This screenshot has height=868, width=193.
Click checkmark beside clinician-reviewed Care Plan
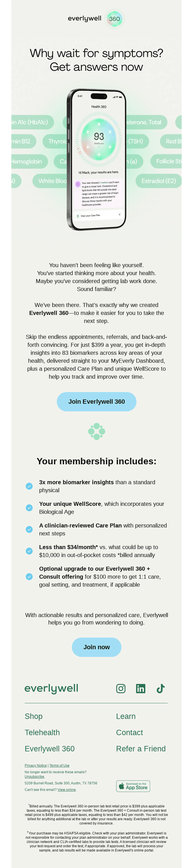[x=29, y=529]
